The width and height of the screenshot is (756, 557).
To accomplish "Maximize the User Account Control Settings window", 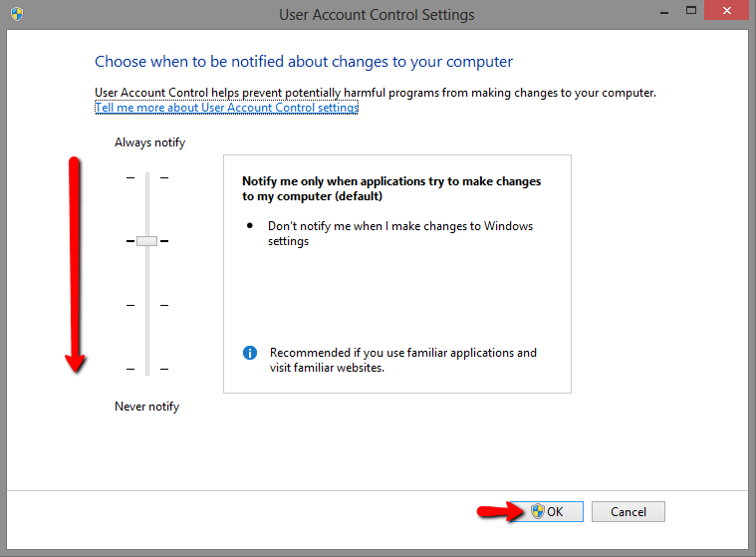I will 691,11.
